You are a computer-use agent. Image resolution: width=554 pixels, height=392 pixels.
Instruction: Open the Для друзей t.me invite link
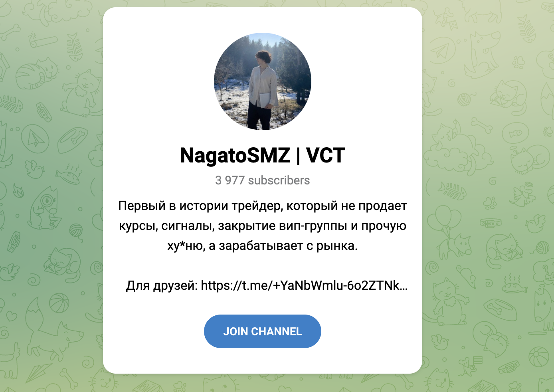tap(304, 285)
